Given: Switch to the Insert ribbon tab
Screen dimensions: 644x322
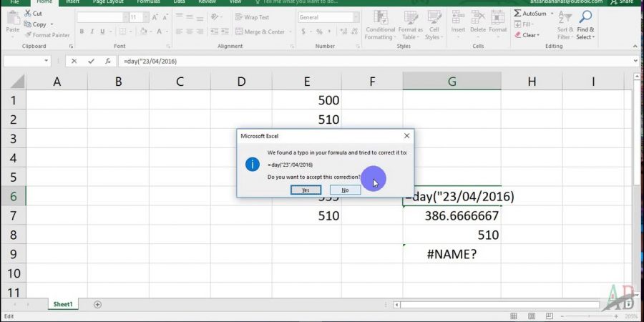Looking at the screenshot, I should [x=72, y=2].
